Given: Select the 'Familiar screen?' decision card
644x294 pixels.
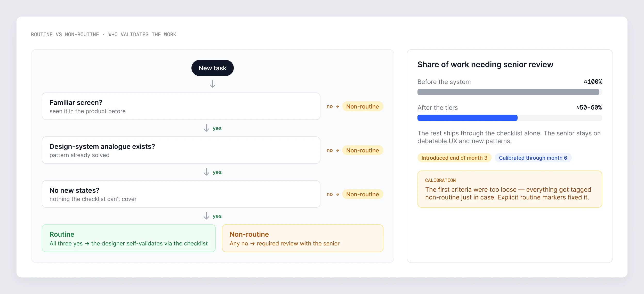Looking at the screenshot, I should click(x=181, y=106).
